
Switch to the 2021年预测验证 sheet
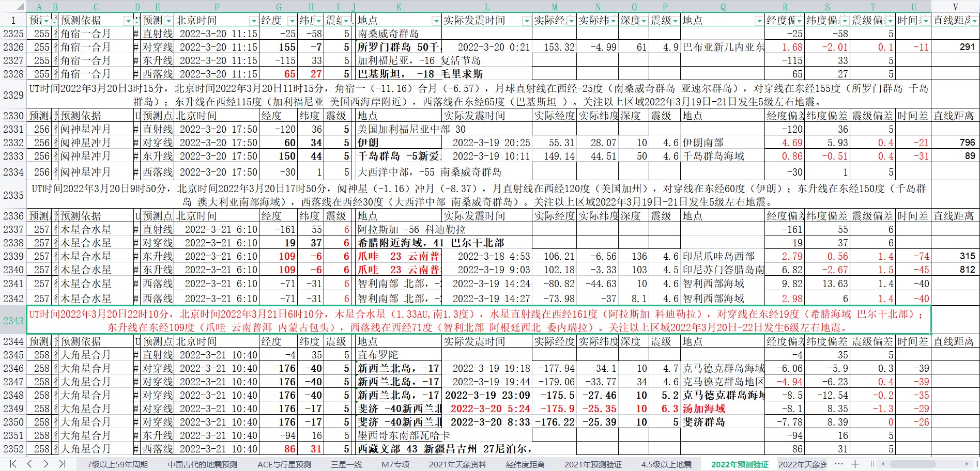click(x=593, y=464)
